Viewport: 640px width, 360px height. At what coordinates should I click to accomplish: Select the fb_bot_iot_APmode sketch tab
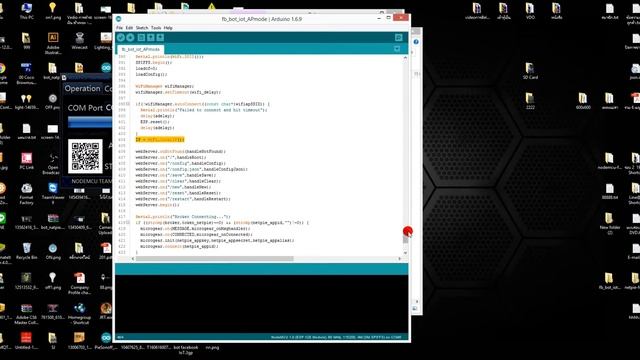141,49
